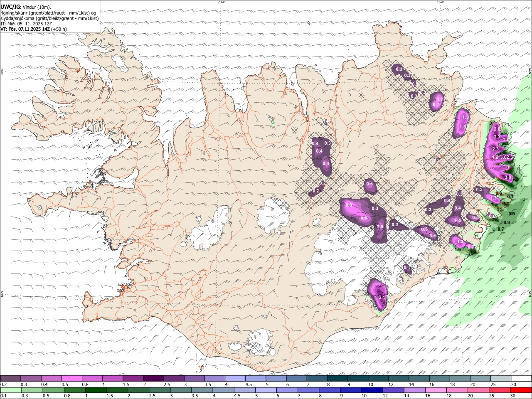Pick the bright red swatch ending the lower legend
This screenshot has width=532, height=399.
tap(520, 390)
